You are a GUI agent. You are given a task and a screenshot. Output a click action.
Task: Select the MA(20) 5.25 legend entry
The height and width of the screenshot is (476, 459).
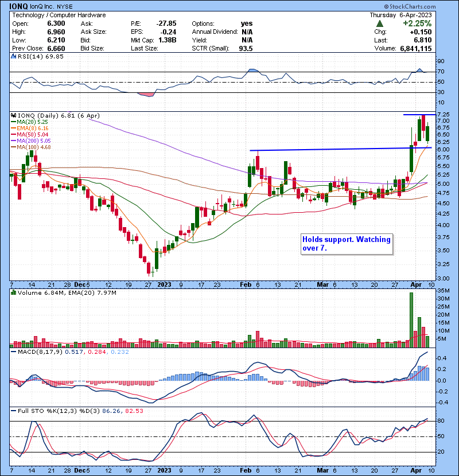click(29, 122)
